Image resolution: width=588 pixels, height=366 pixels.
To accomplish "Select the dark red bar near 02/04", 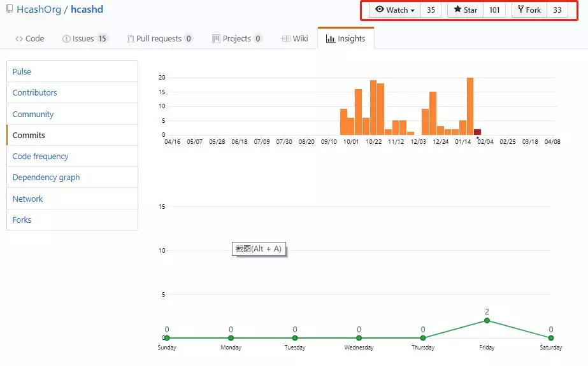I will point(477,132).
